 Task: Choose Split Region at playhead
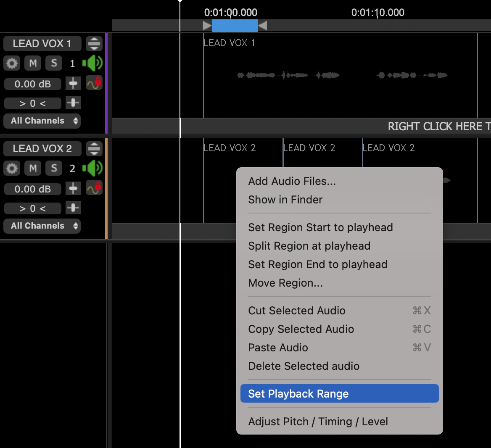(x=309, y=246)
